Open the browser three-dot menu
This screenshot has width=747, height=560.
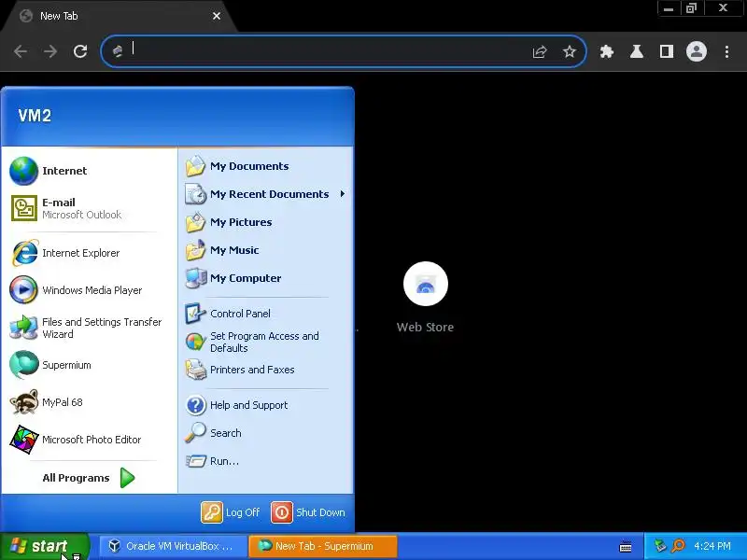click(726, 51)
